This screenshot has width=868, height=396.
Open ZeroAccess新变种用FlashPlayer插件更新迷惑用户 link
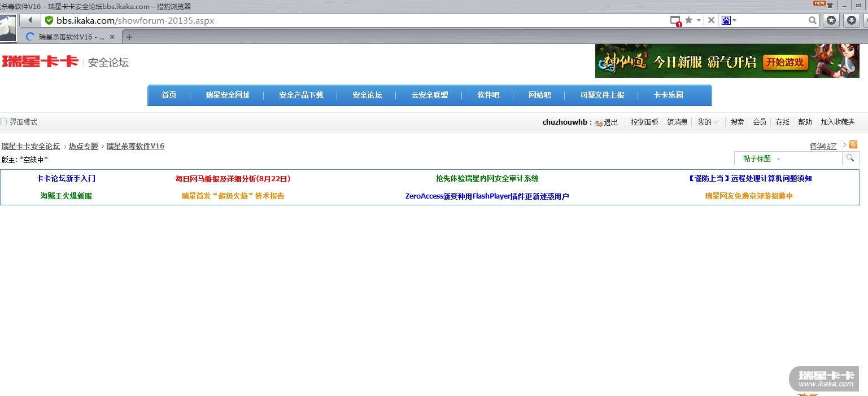[487, 196]
